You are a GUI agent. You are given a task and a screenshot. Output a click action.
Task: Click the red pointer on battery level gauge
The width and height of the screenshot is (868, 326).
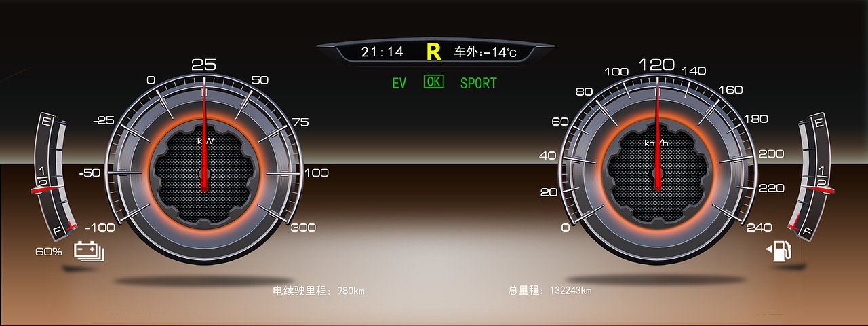(x=48, y=188)
